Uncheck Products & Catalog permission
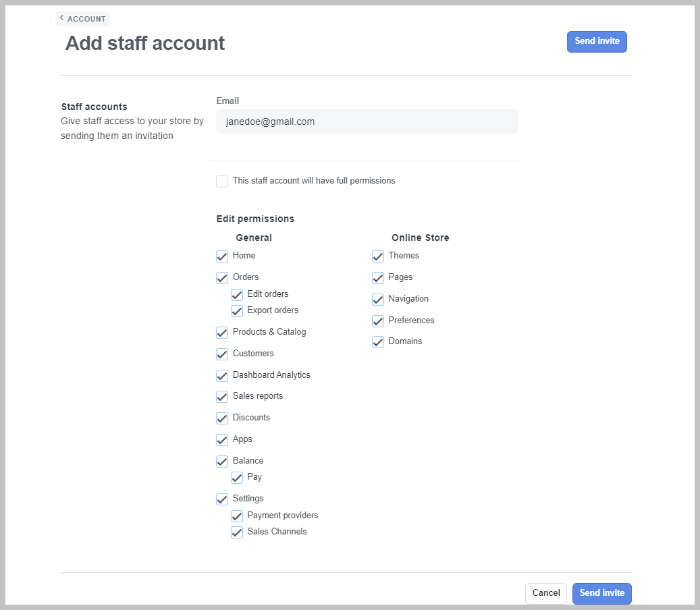Image resolution: width=700 pixels, height=610 pixels. 222,333
